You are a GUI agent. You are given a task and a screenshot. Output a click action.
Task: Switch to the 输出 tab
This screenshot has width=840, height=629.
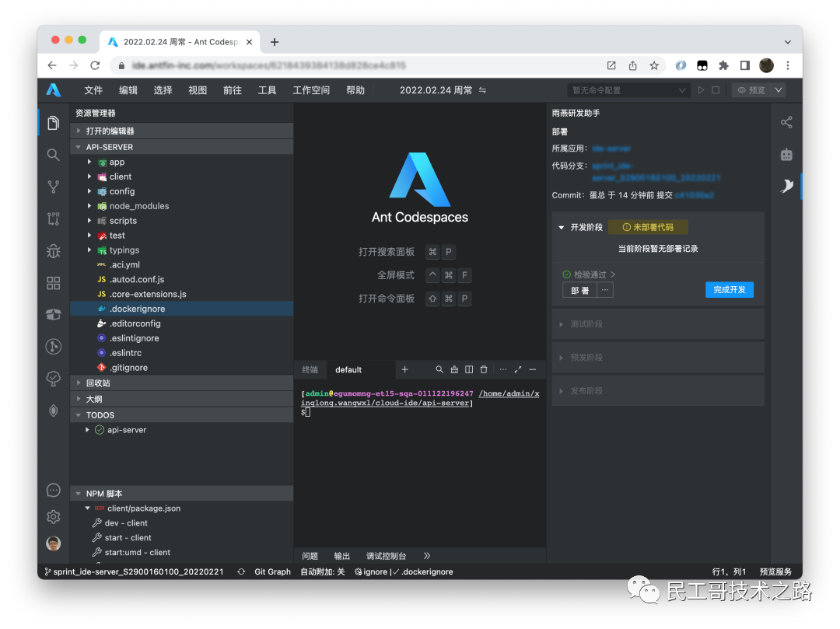341,556
